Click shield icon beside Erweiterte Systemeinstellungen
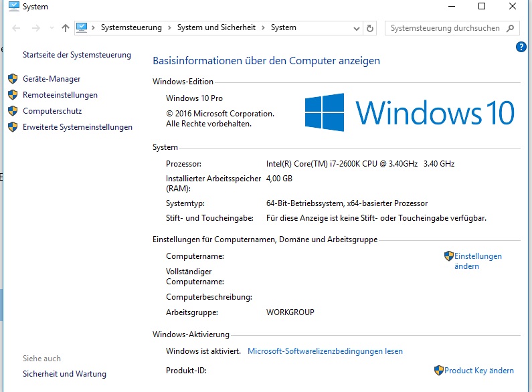 click(13, 127)
